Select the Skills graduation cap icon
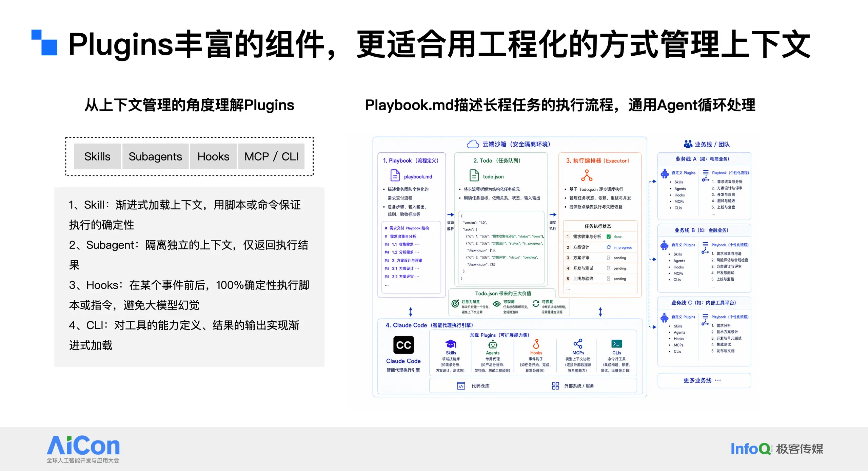868x471 pixels. click(x=451, y=344)
